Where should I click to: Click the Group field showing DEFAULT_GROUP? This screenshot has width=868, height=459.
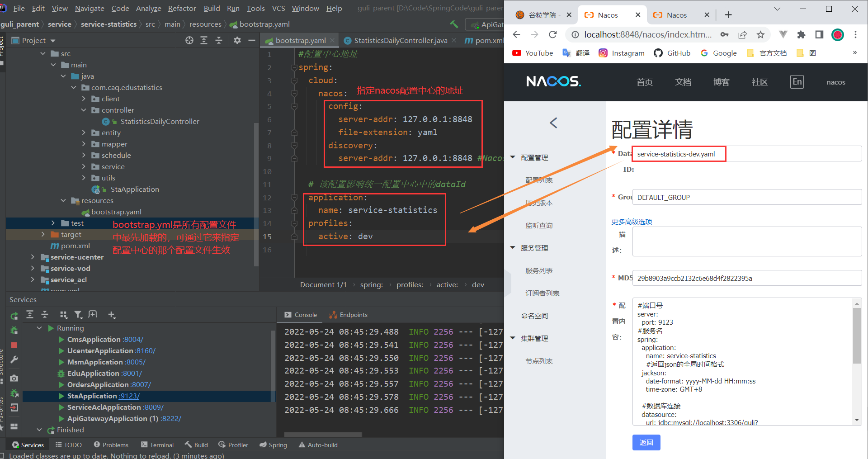(747, 197)
